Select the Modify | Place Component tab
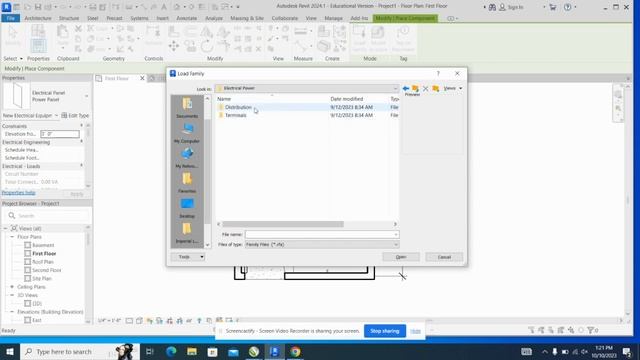This screenshot has height=360, width=640. tap(405, 18)
